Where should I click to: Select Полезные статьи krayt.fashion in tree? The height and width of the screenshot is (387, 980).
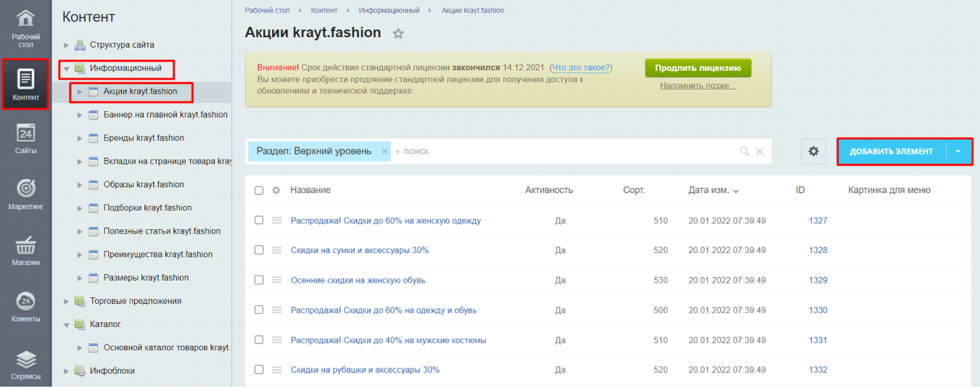162,231
